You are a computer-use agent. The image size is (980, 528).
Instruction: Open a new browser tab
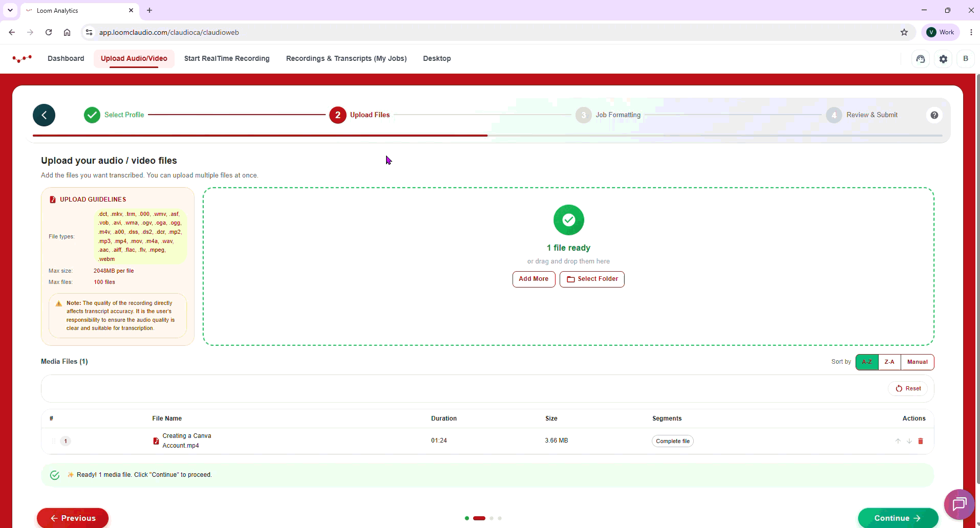click(150, 10)
